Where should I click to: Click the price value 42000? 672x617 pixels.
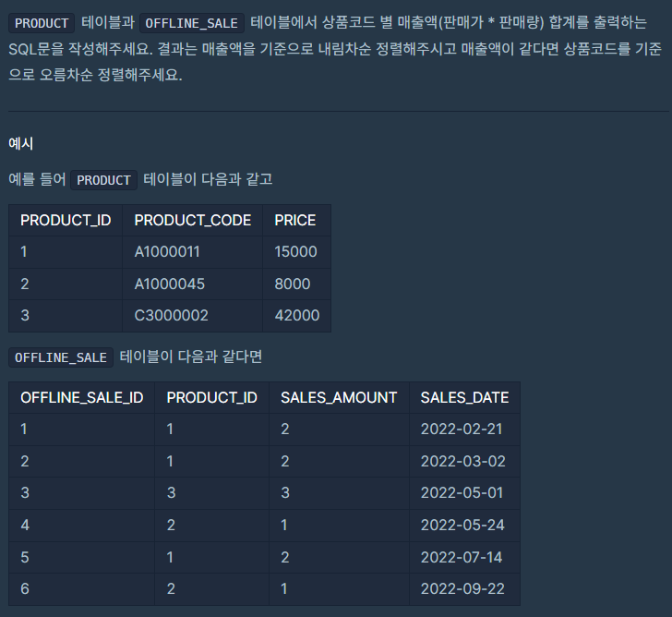coord(297,316)
